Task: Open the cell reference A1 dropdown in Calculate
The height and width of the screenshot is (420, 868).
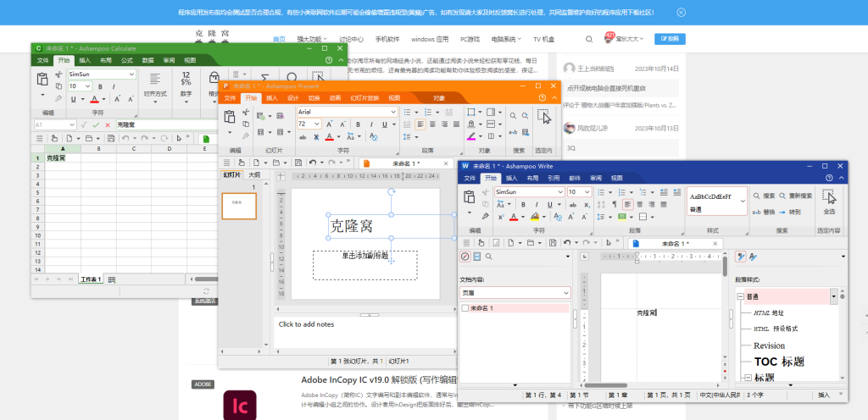Action: pyautogui.click(x=71, y=125)
